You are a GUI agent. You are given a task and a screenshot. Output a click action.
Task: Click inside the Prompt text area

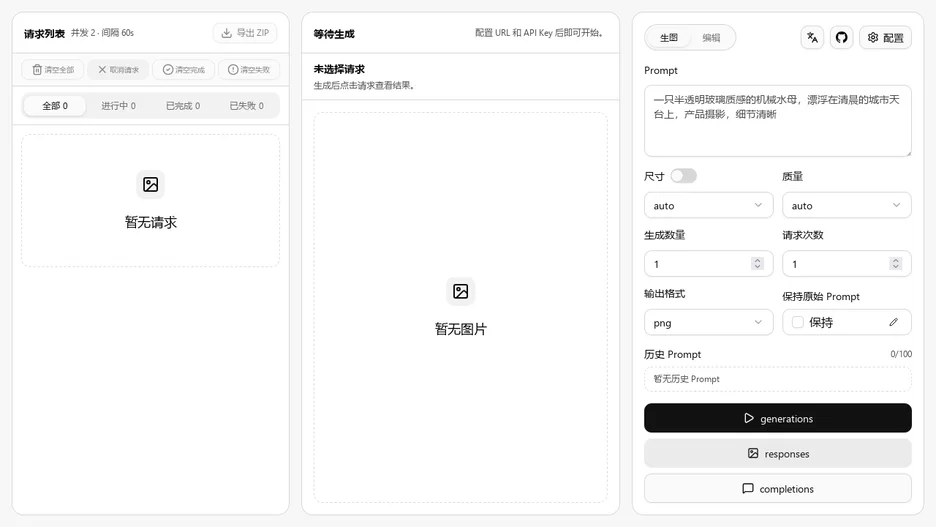778,121
